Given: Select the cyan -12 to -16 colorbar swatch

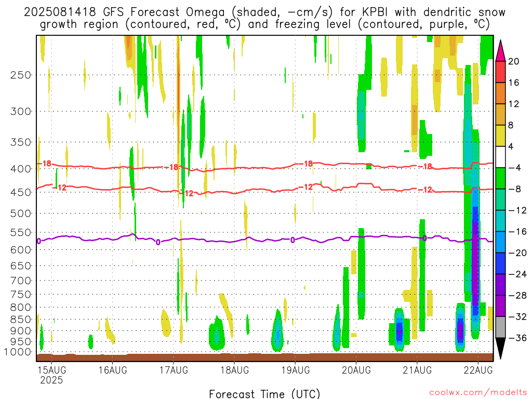Looking at the screenshot, I should coord(500,221).
